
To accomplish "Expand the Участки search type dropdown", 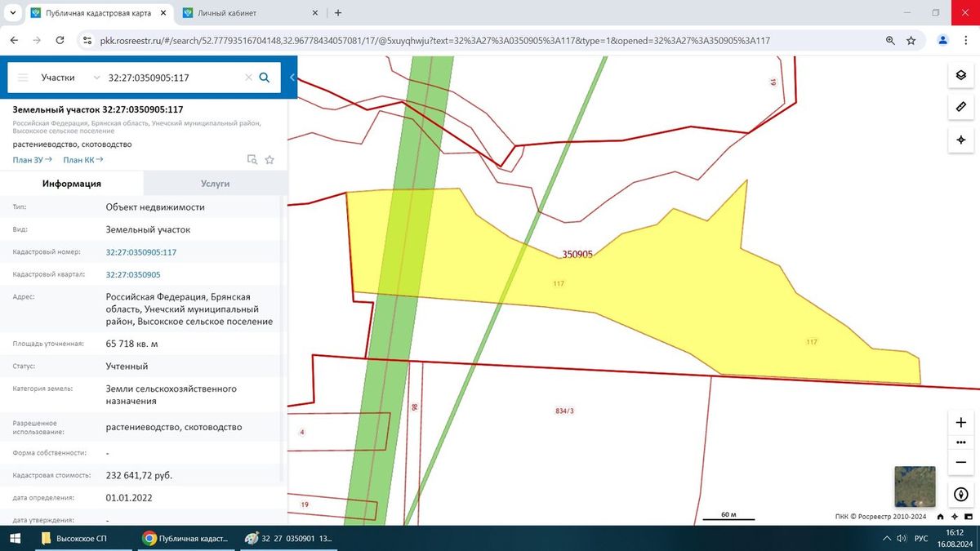I will click(67, 78).
